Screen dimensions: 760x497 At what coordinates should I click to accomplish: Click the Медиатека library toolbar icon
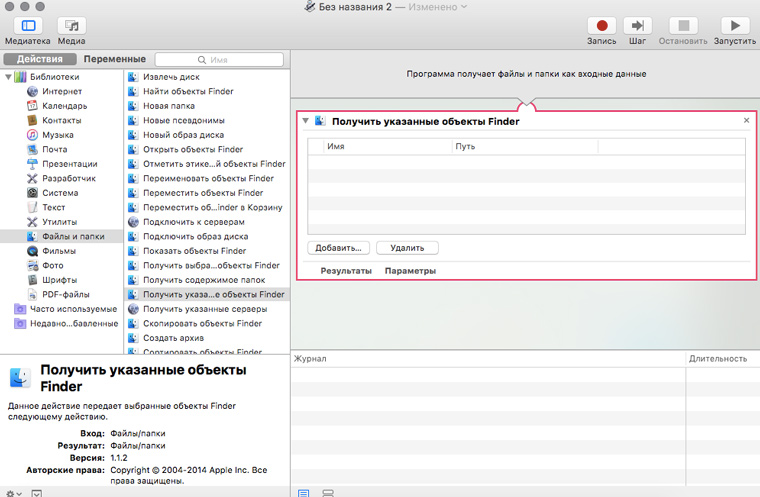27,25
